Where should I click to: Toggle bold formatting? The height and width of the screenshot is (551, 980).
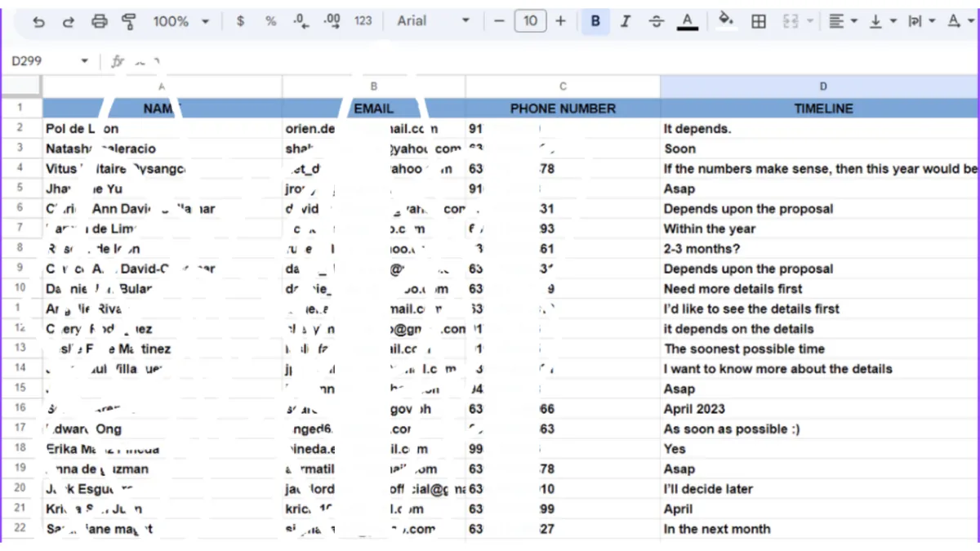point(595,21)
